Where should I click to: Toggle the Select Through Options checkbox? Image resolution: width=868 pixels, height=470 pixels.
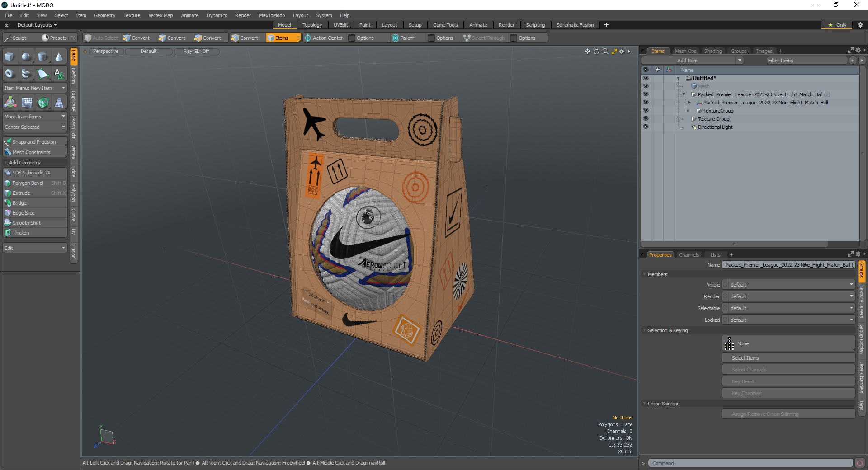[x=514, y=38]
